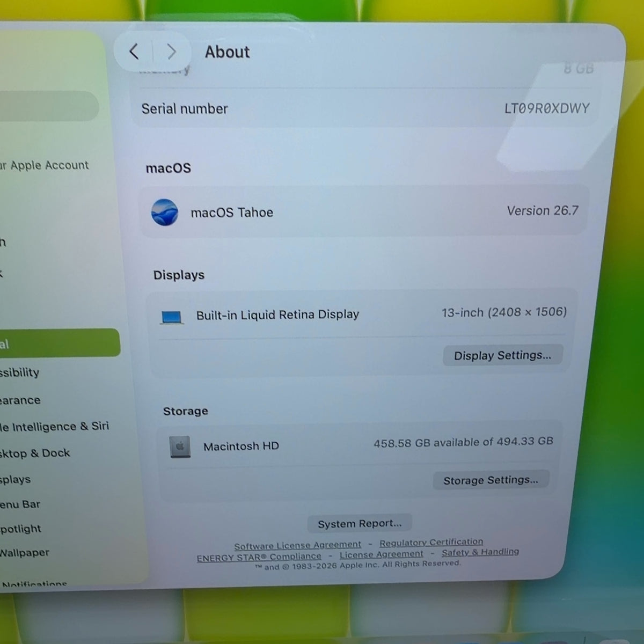Go back with the left chevron

click(x=134, y=52)
